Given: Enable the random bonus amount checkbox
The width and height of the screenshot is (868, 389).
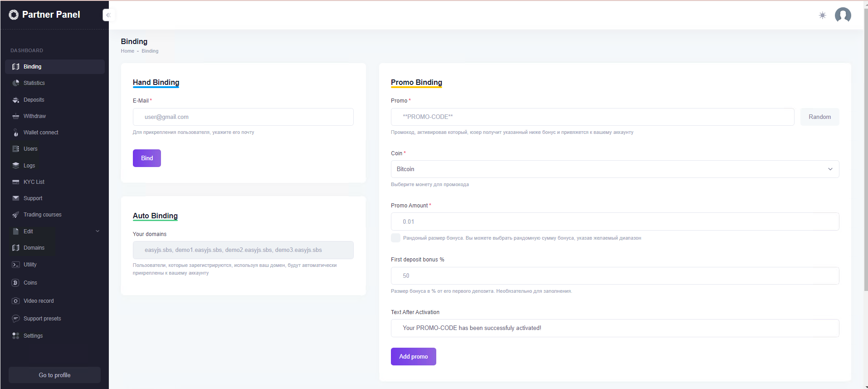Looking at the screenshot, I should tap(395, 238).
